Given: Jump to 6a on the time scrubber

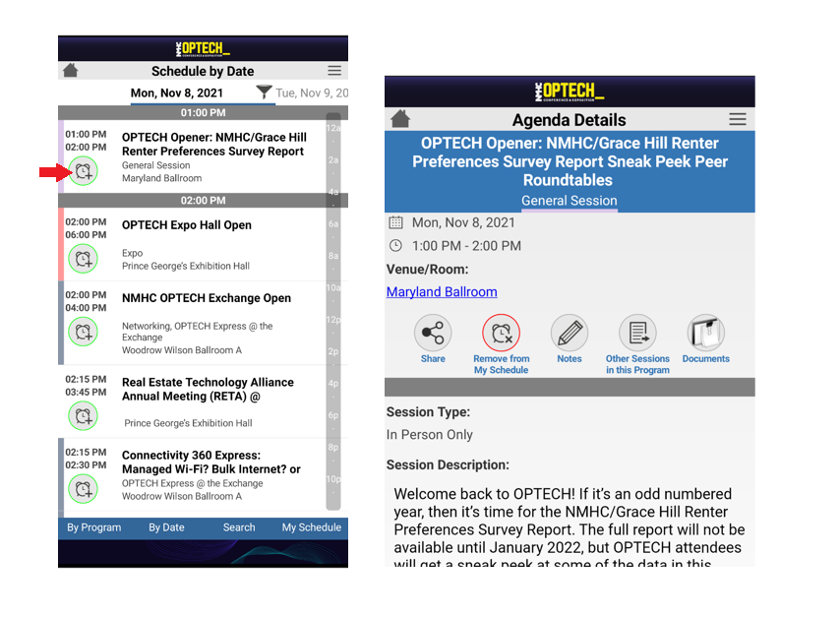Looking at the screenshot, I should pyautogui.click(x=333, y=224).
